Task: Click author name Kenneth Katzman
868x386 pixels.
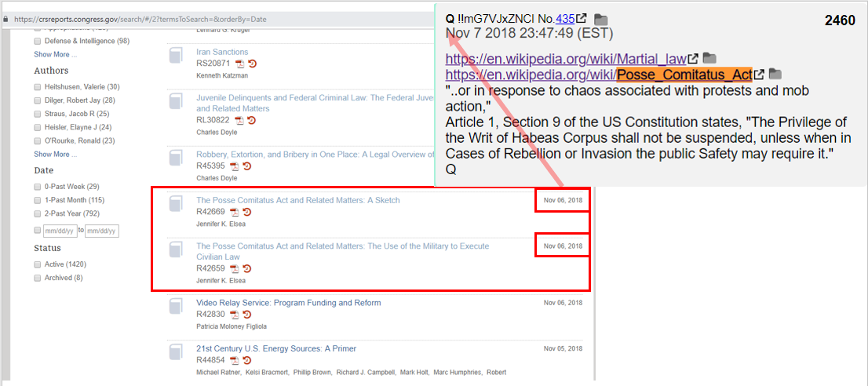Action: tap(222, 75)
